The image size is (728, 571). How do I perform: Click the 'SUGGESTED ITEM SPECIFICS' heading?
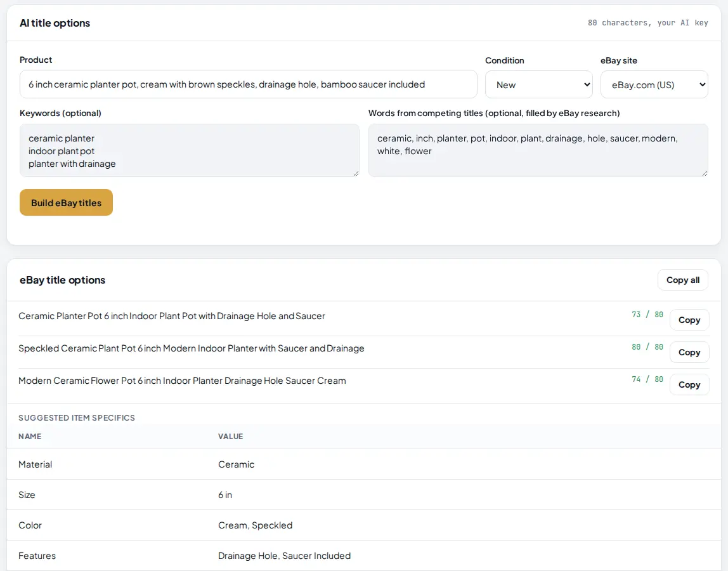(77, 417)
